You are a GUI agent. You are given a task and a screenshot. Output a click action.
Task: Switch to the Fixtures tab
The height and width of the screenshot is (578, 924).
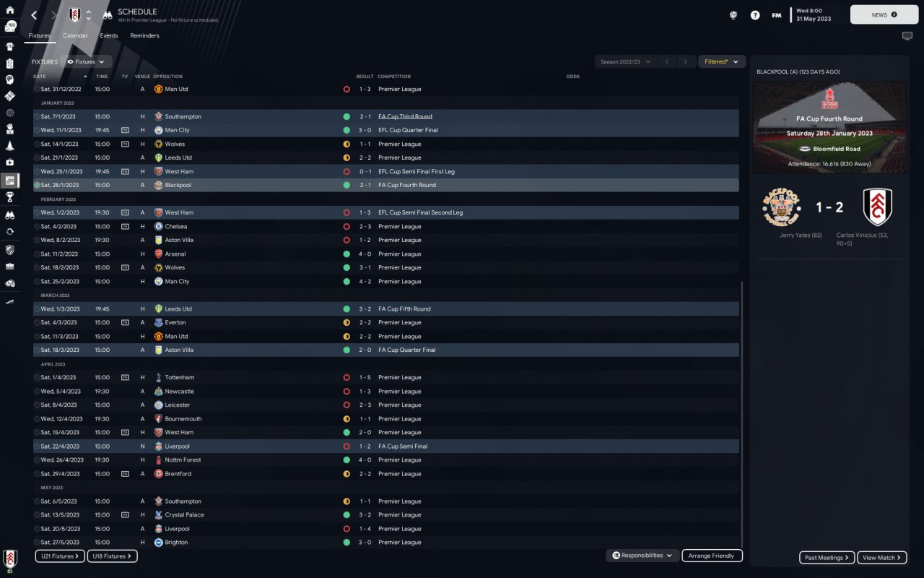[40, 35]
